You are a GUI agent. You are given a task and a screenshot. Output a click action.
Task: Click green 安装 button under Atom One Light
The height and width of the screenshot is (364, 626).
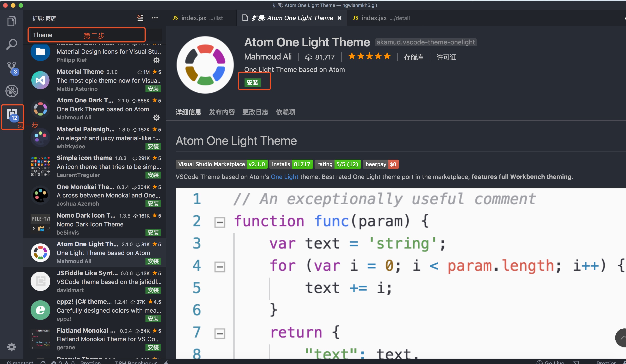point(252,83)
